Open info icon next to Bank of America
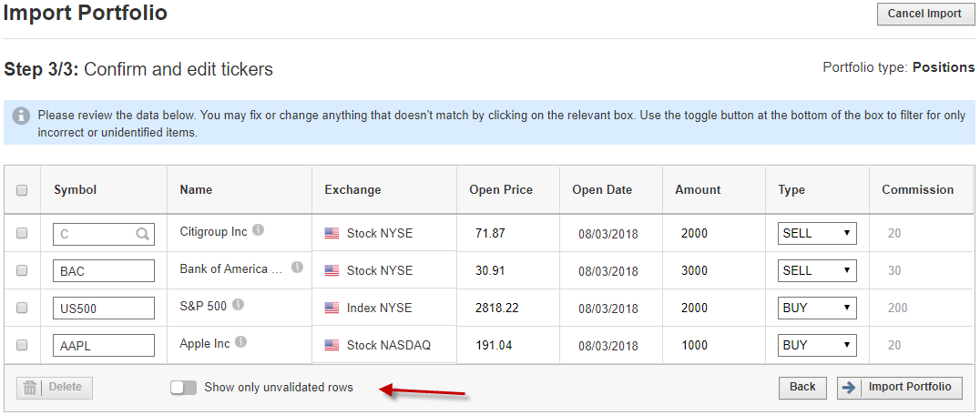The height and width of the screenshot is (415, 980). pos(298,268)
